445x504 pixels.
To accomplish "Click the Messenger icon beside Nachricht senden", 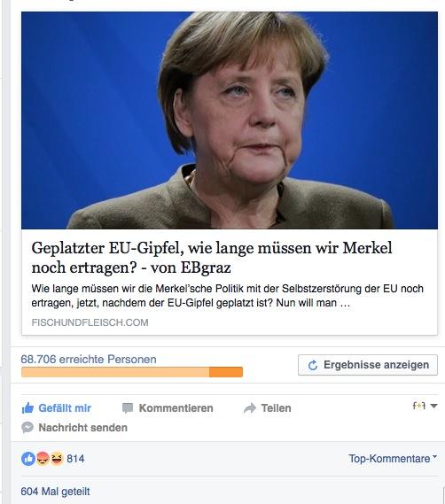I will point(27,428).
